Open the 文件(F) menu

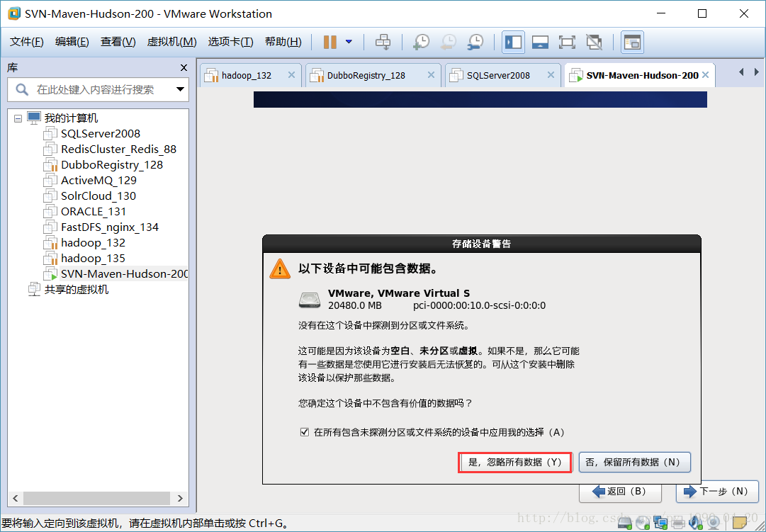(27, 42)
